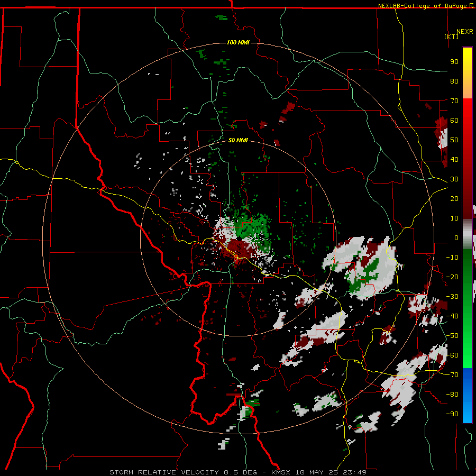The width and height of the screenshot is (476, 476).
Task: Click the 20 value on the velocity scale
Action: tap(454, 199)
